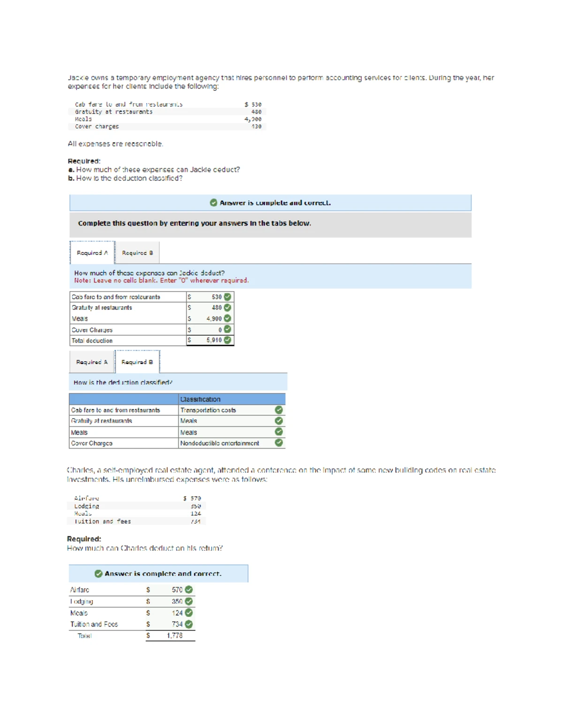
Task: Select Required B tab above classification question
Action: coord(137,362)
